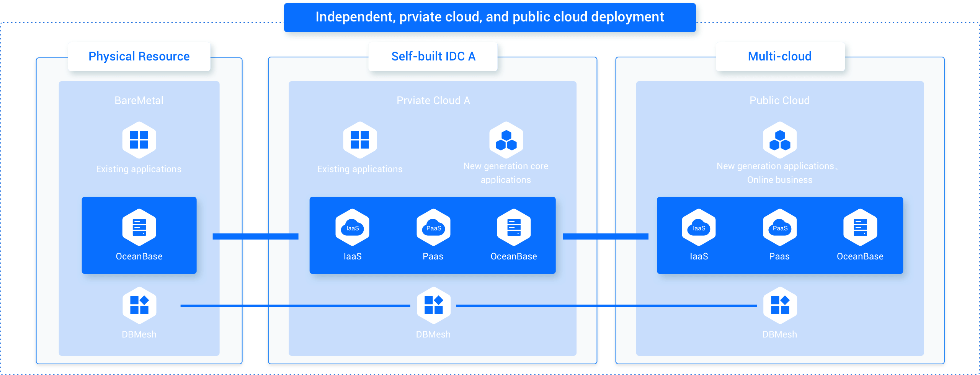Click the Physical Resource heading label
The image size is (980, 375).
pos(139,56)
